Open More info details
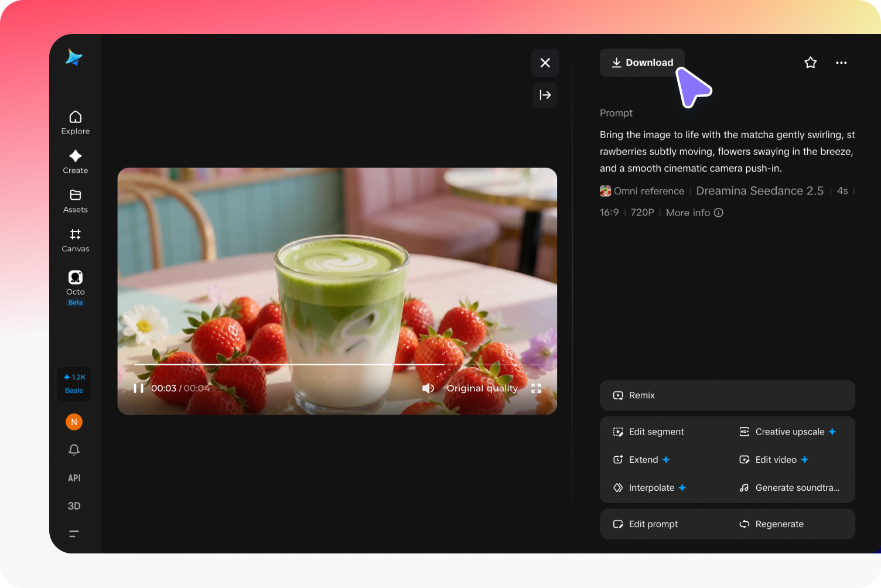Image resolution: width=881 pixels, height=588 pixels. click(695, 213)
